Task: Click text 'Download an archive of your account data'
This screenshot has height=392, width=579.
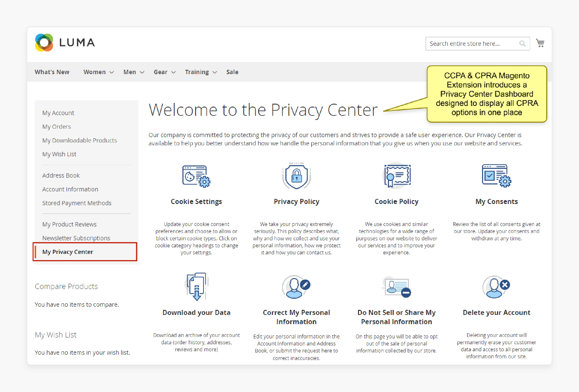Action: pyautogui.click(x=196, y=342)
